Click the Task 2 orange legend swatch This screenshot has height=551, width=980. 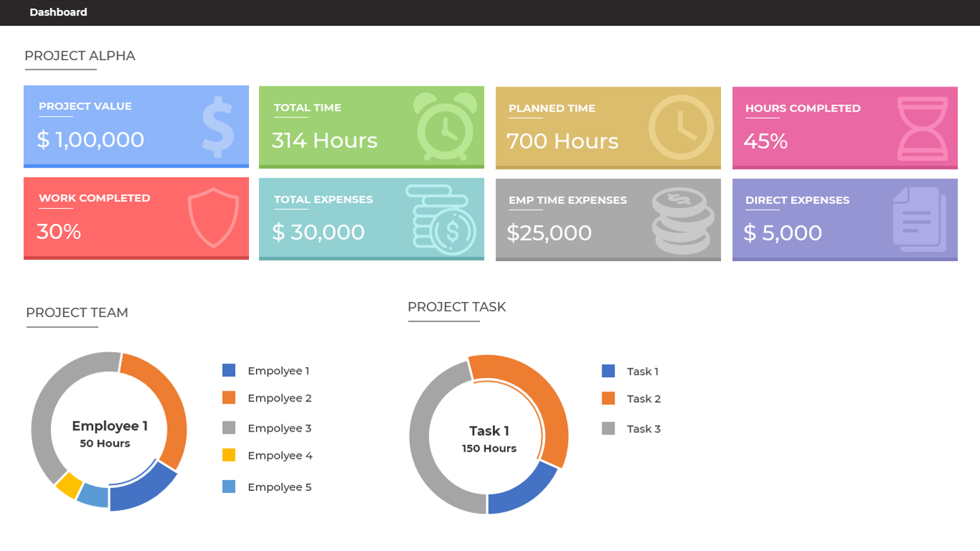(608, 399)
